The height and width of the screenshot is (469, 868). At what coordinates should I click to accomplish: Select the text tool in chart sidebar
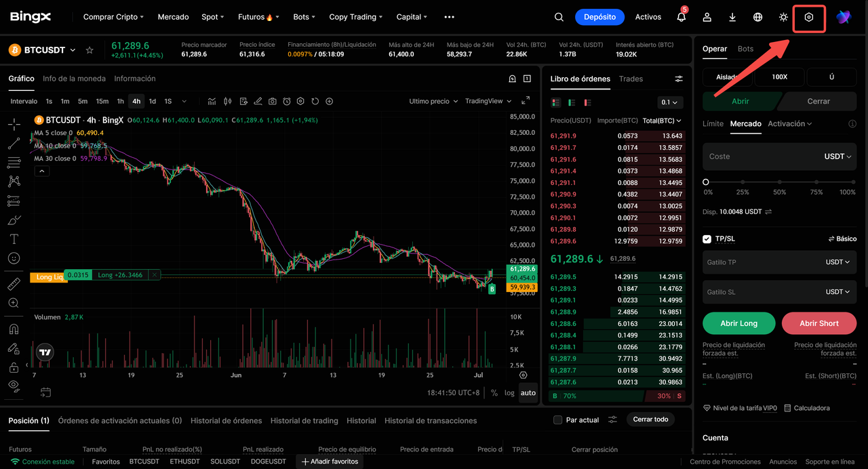14,239
